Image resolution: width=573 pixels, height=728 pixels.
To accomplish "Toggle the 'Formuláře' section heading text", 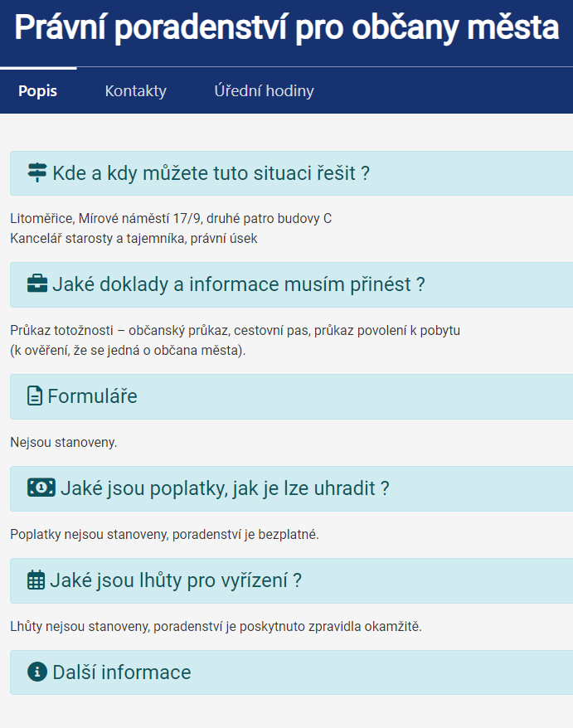I will tap(92, 396).
